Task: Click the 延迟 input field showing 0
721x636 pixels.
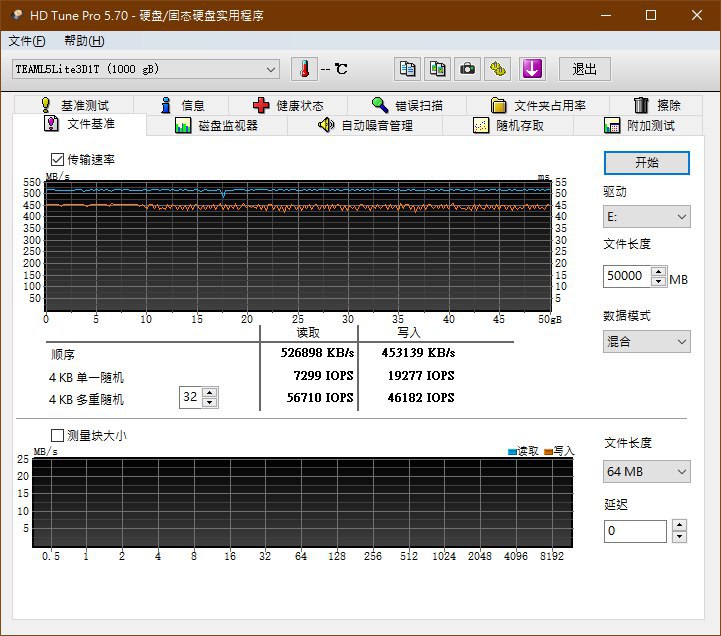Action: point(635,531)
